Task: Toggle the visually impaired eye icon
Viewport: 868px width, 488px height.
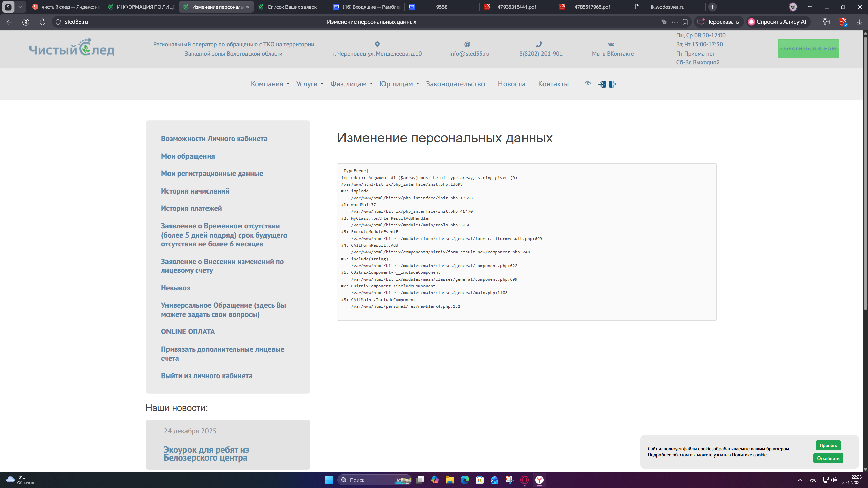Action: pos(588,83)
